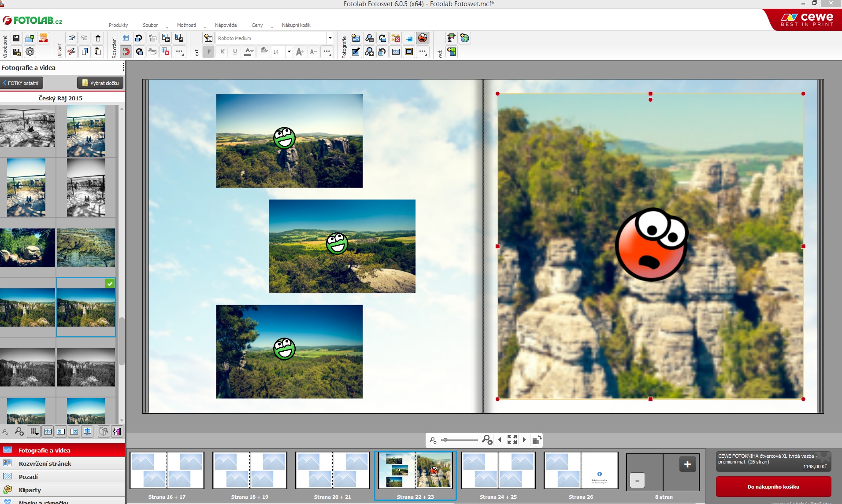
Task: Click the save project floppy disk icon
Action: (x=16, y=38)
